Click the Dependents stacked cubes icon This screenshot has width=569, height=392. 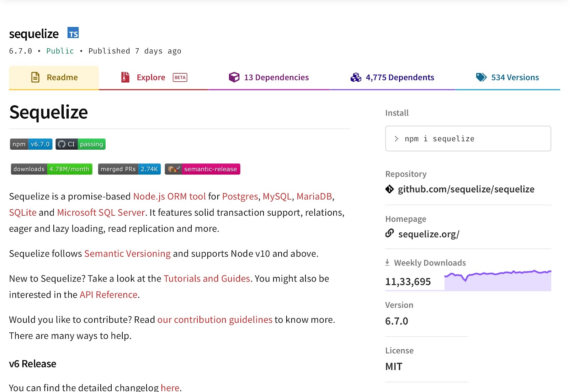point(356,77)
